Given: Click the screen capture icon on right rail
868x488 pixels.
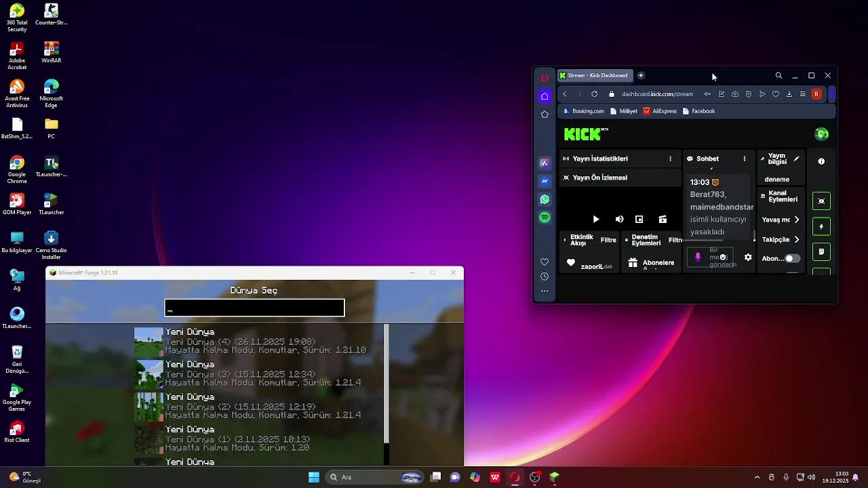Looking at the screenshot, I should coord(821,201).
